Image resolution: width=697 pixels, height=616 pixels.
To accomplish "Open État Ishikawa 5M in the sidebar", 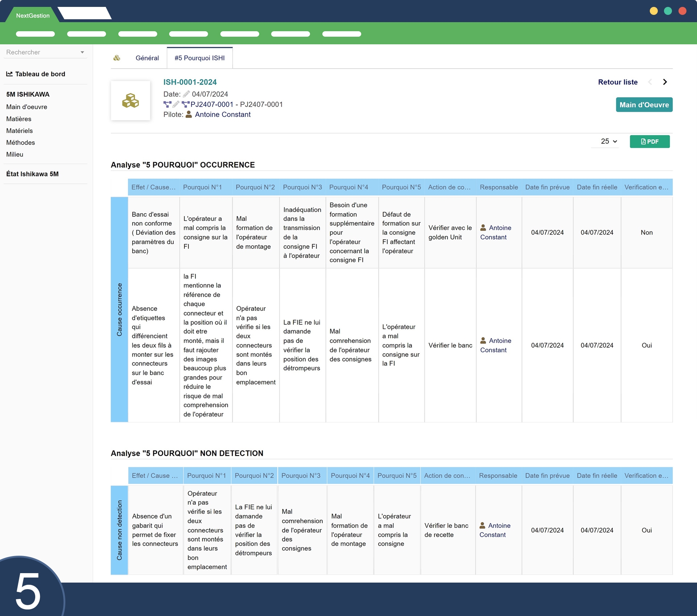I will (x=32, y=174).
